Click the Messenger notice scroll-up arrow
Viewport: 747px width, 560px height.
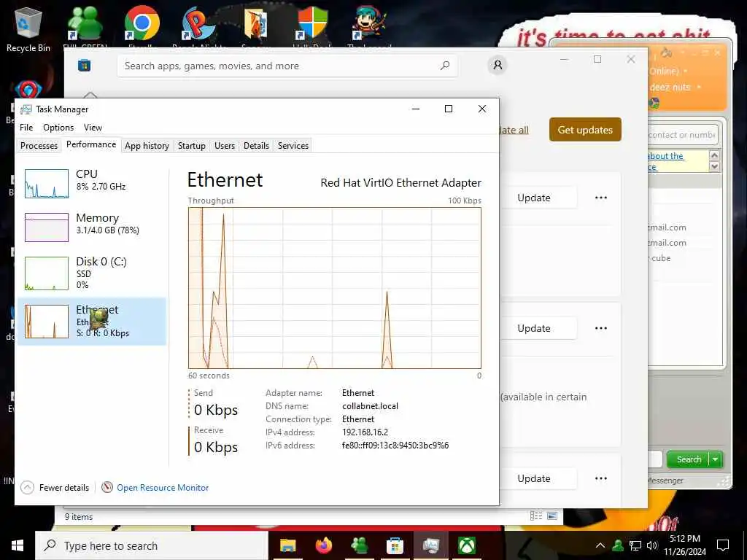tap(714, 155)
